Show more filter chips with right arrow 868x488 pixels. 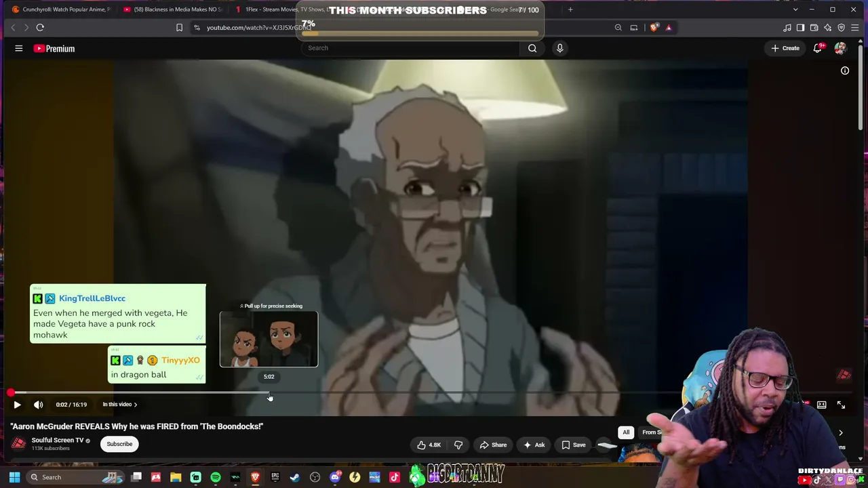coord(841,432)
